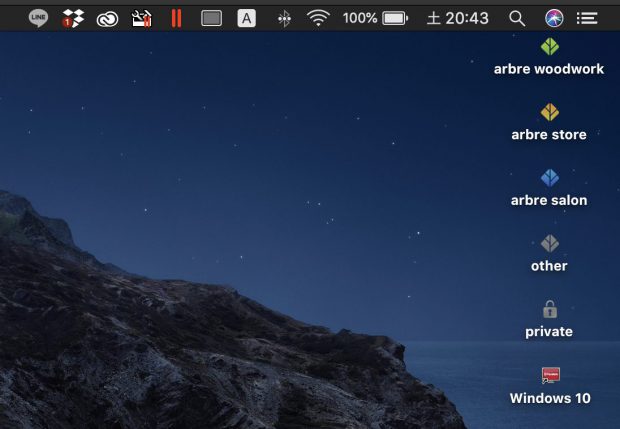Click the toolbox menu bar icon
Viewport: 620px width, 429px height.
pyautogui.click(x=142, y=18)
